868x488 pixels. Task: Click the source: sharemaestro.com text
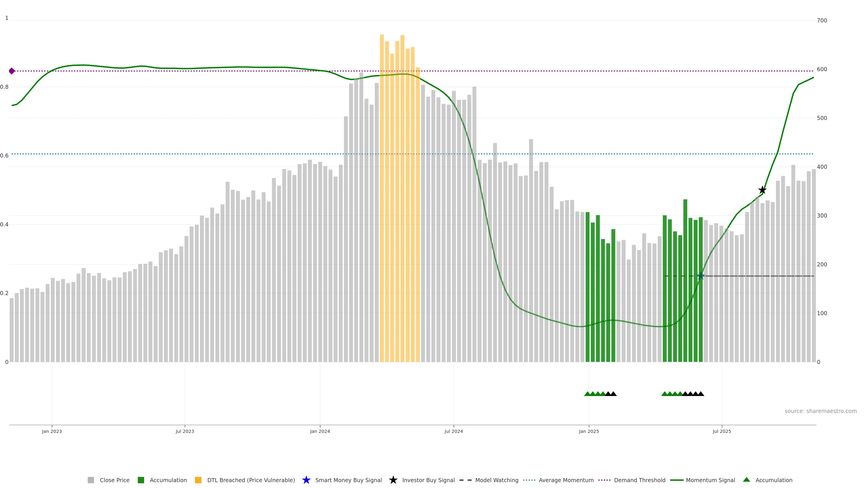click(x=820, y=411)
